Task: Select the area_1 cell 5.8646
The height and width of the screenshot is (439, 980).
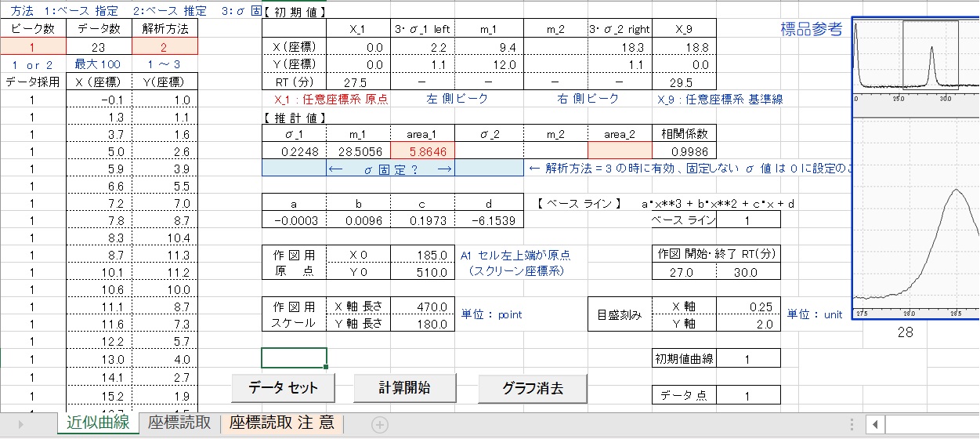Action: tap(423, 151)
